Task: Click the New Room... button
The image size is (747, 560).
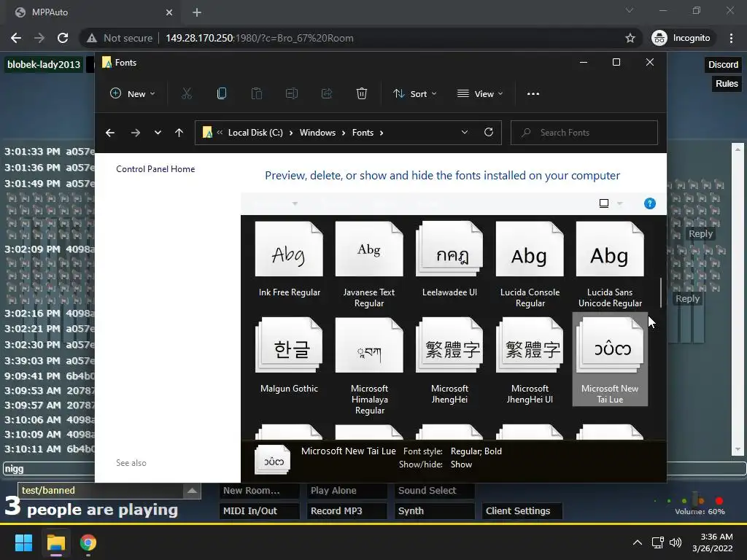Action: 260,491
